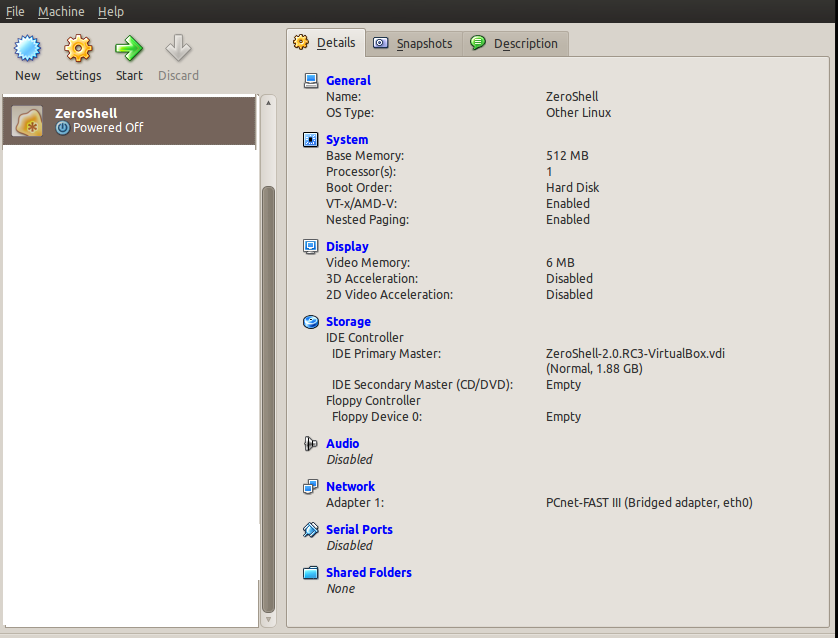Click the New virtual machine icon
The image size is (838, 638).
27,49
